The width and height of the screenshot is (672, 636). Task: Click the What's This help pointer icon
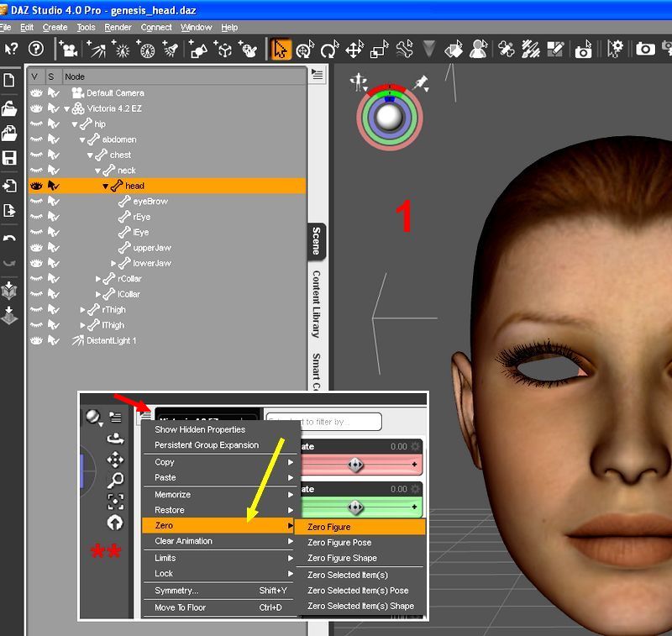pos(12,49)
